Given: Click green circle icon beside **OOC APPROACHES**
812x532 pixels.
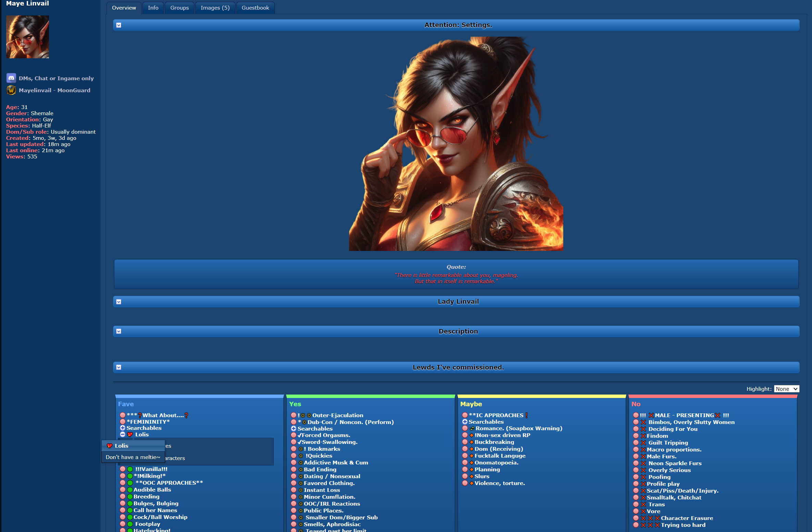Looking at the screenshot, I should [130, 483].
